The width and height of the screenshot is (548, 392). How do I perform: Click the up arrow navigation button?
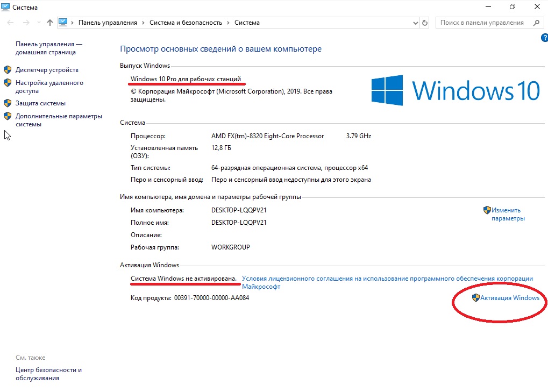(x=50, y=23)
